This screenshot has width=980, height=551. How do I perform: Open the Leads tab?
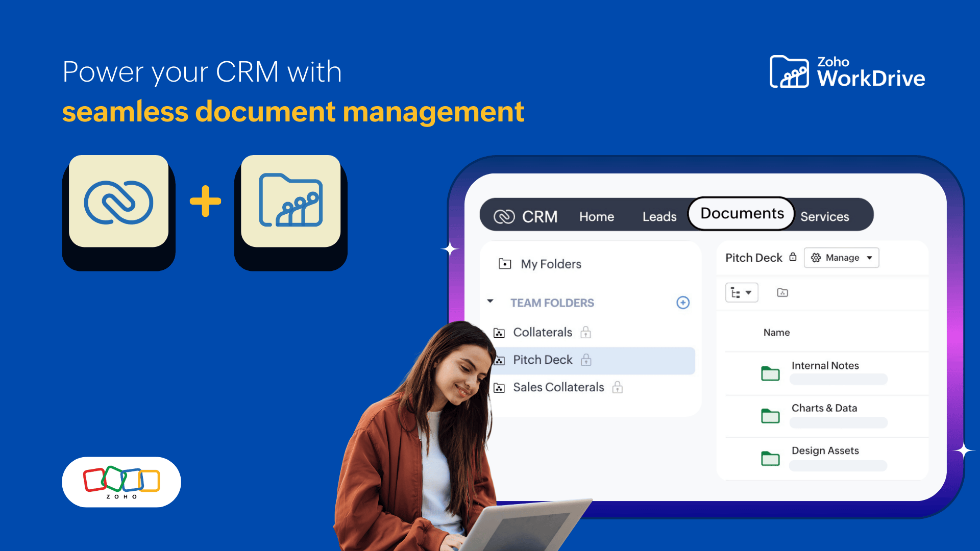pos(659,216)
